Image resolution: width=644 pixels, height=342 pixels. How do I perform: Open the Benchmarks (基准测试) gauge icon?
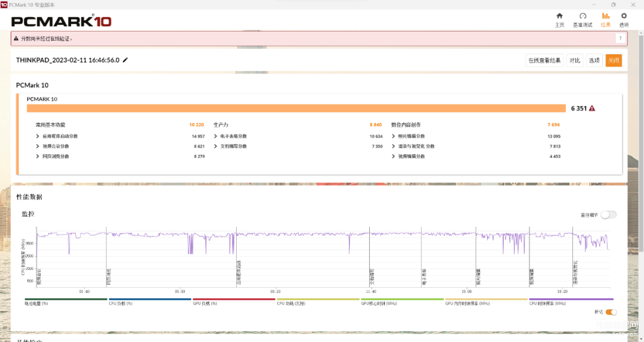[583, 16]
